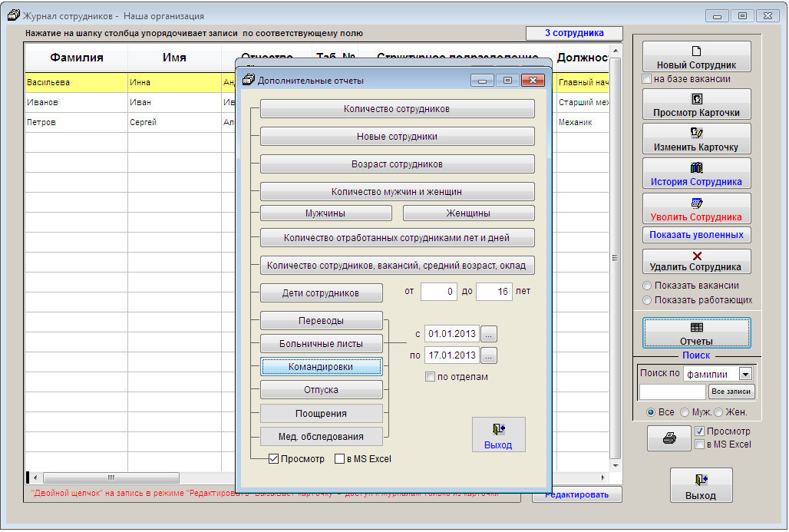This screenshot has height=532, width=789.
Task: Click the Показать уволенных button
Action: click(x=696, y=235)
